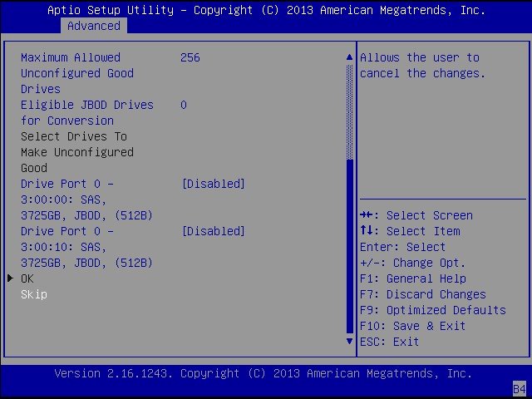Click the Select Screen key hint
The image size is (532, 399).
pos(416,215)
